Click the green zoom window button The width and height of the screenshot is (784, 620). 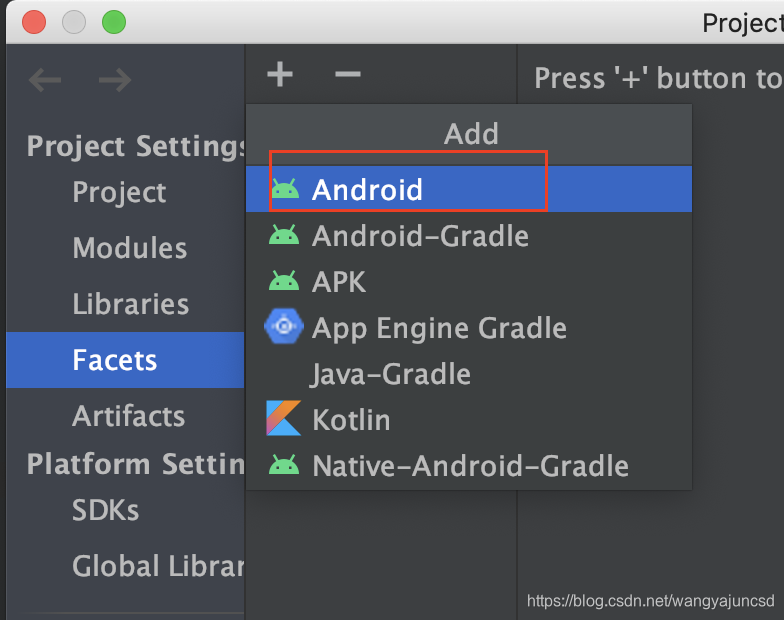pyautogui.click(x=114, y=22)
